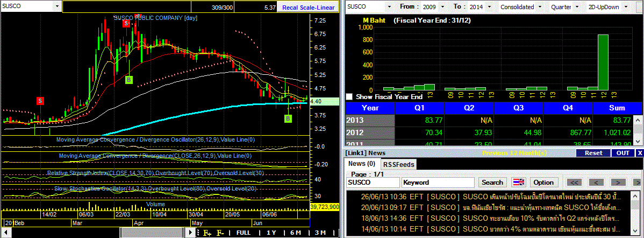
Task: Switch to the RSSFeeds tab
Action: tap(398, 164)
